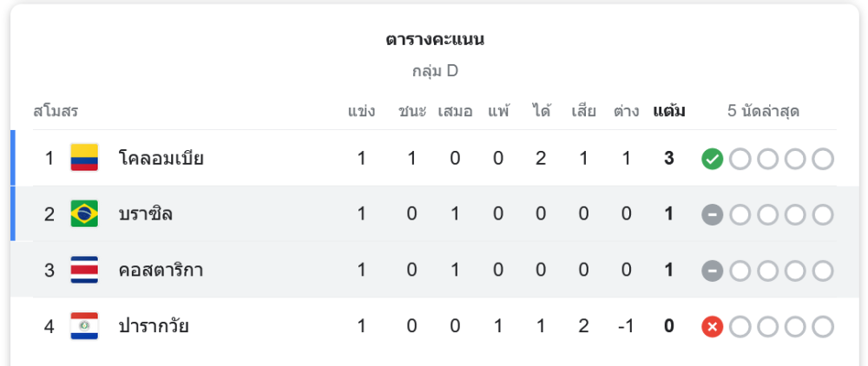868x366 pixels.
Task: Click the Costa Rica flag icon
Action: tap(84, 270)
